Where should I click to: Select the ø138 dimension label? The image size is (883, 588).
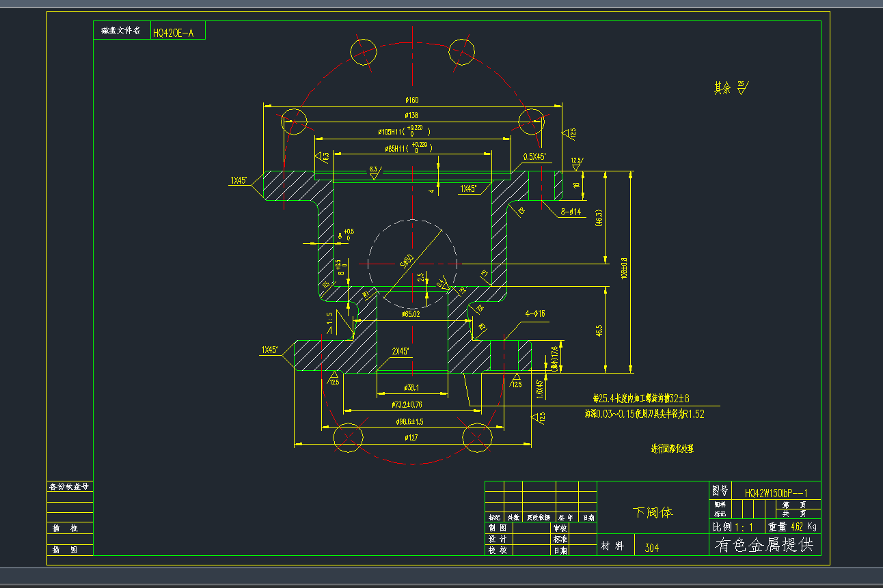[x=411, y=116]
